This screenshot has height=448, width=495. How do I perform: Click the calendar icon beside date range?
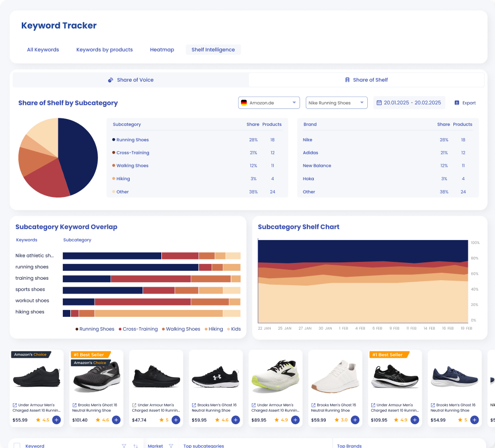tap(379, 103)
